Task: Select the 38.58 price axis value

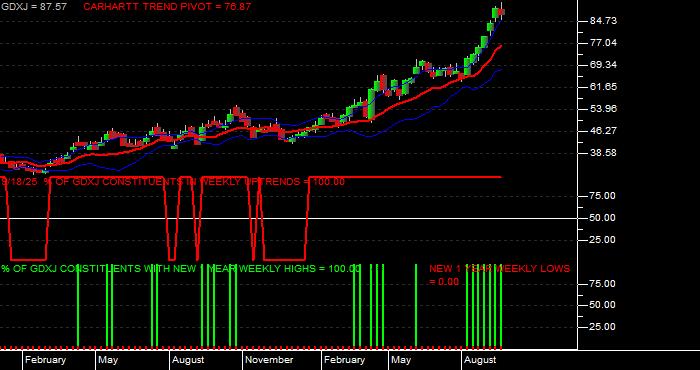Action: tap(603, 153)
